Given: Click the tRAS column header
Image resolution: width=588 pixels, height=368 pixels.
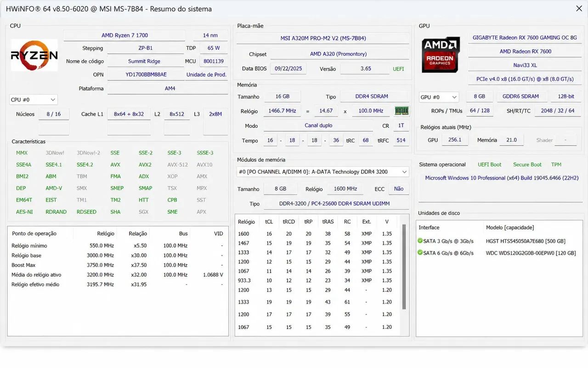Looking at the screenshot, I should (328, 221).
